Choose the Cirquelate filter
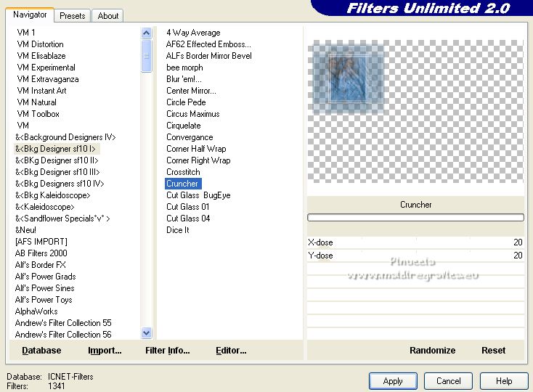Viewport: 533px width, 392px height. coord(184,126)
